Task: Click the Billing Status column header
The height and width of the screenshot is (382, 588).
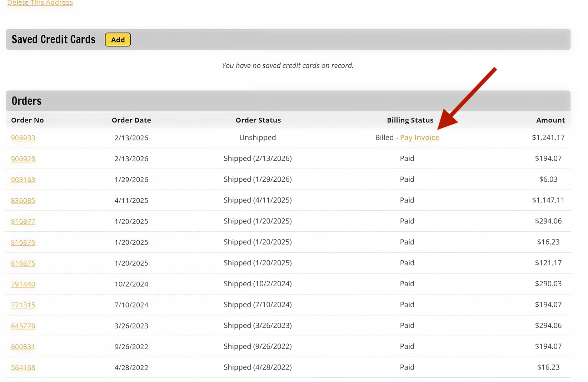Action: click(x=410, y=120)
